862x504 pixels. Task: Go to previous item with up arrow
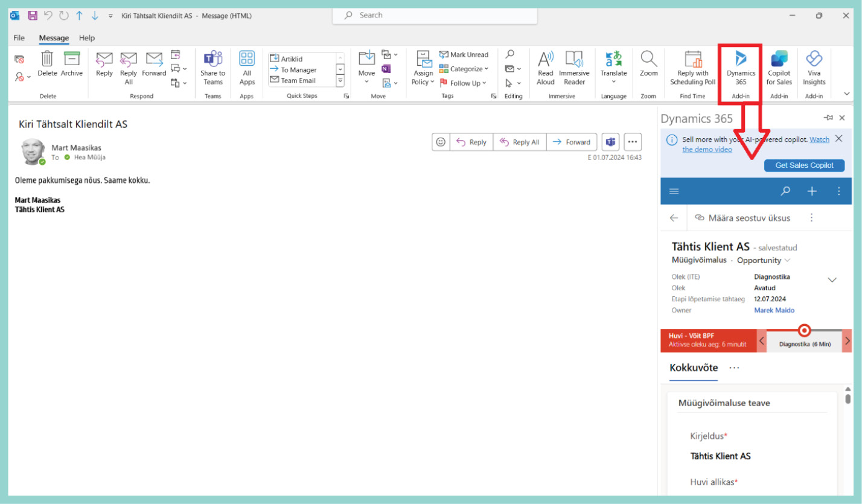click(x=79, y=16)
